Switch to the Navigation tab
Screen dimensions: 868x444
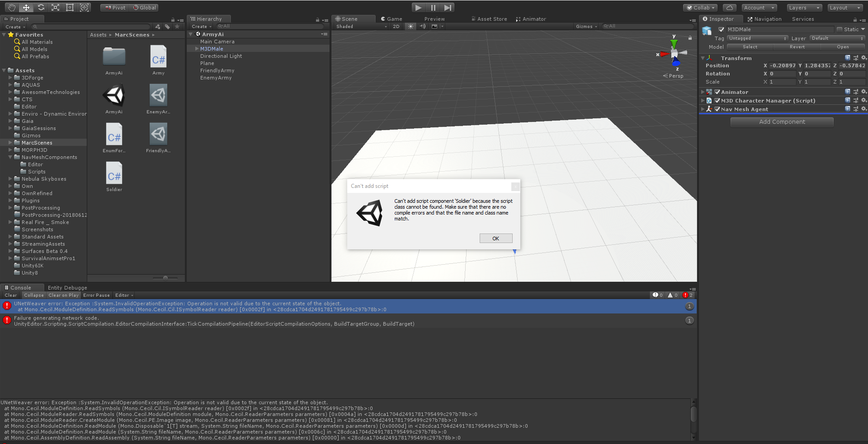(x=764, y=19)
